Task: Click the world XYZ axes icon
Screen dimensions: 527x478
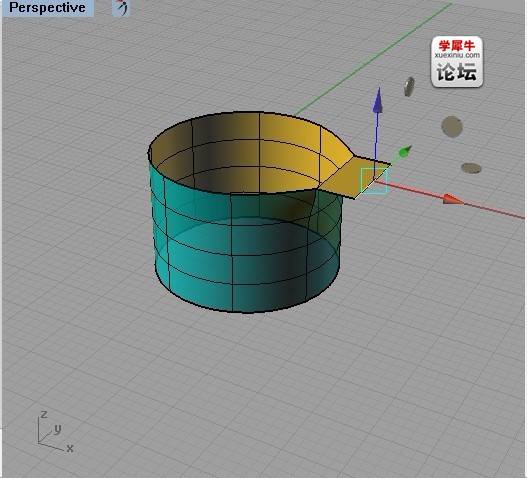Action: coord(55,432)
